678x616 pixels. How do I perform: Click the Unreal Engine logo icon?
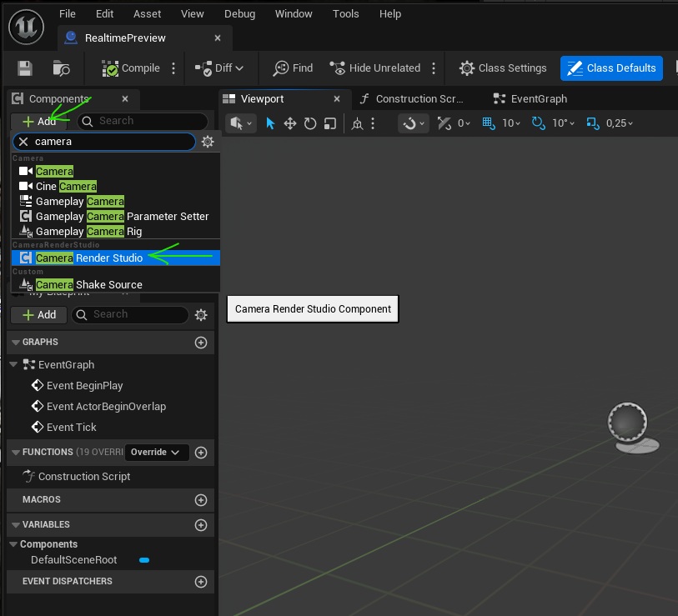point(26,27)
